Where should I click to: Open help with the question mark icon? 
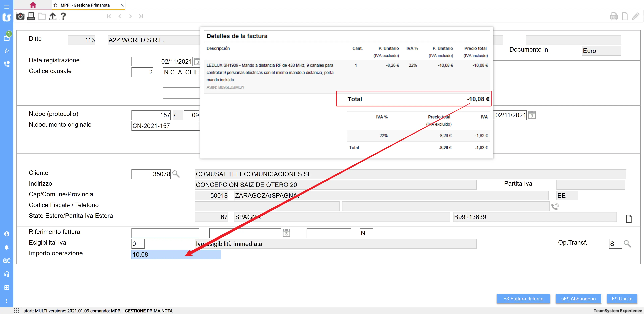tap(63, 16)
